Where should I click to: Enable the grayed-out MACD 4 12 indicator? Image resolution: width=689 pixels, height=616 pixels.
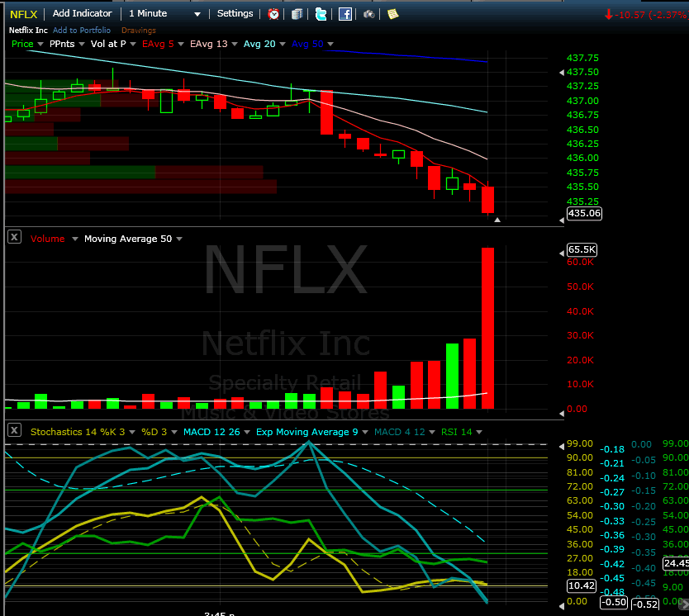[x=399, y=432]
